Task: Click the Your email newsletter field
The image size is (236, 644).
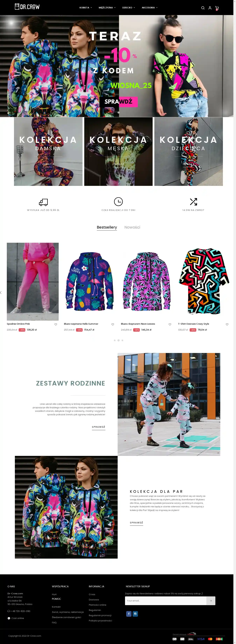Action: click(x=166, y=600)
